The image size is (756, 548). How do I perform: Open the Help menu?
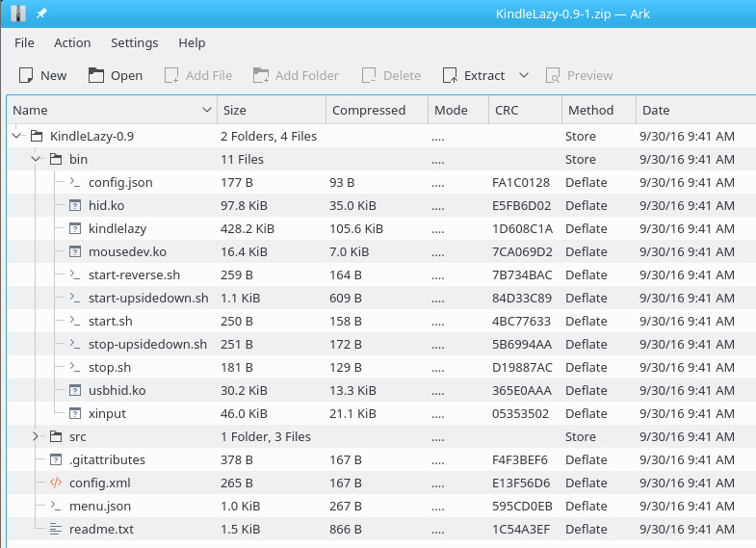click(x=192, y=43)
